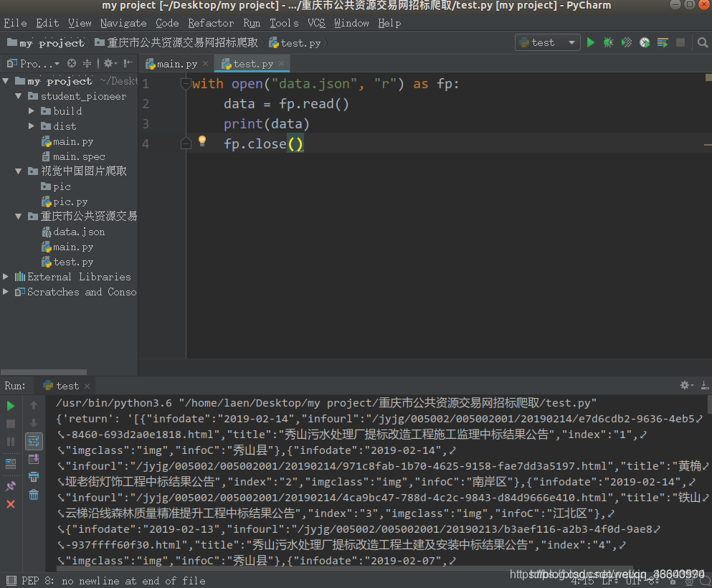Open Search Everywhere magnifier icon
Image resolution: width=712 pixels, height=588 pixels.
tap(703, 43)
